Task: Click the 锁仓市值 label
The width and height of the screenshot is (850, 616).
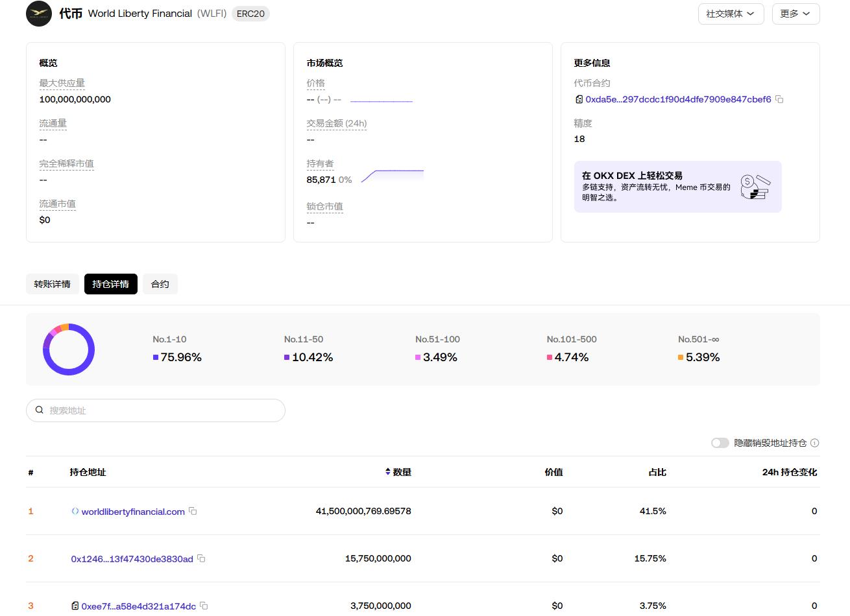Action: point(325,206)
